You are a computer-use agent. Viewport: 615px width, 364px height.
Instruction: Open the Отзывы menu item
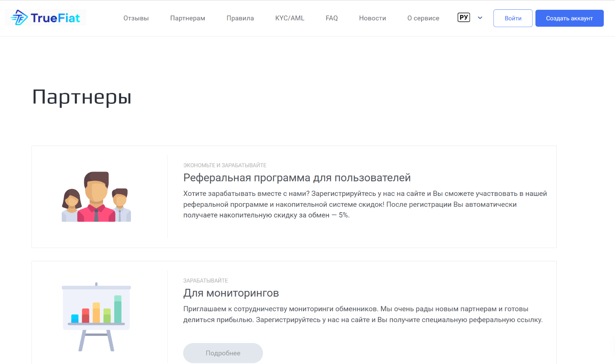(136, 18)
